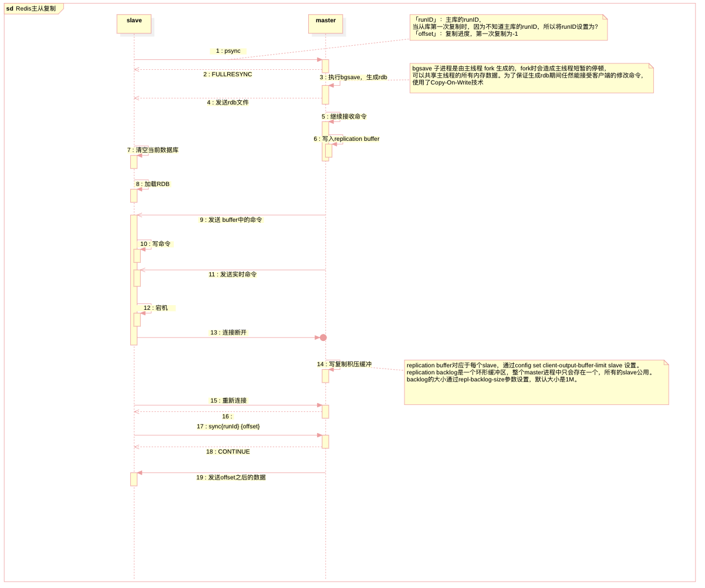This screenshot has height=588, width=705.
Task: Select label '19 : 发送offset之后的数据'
Action: pos(231,478)
